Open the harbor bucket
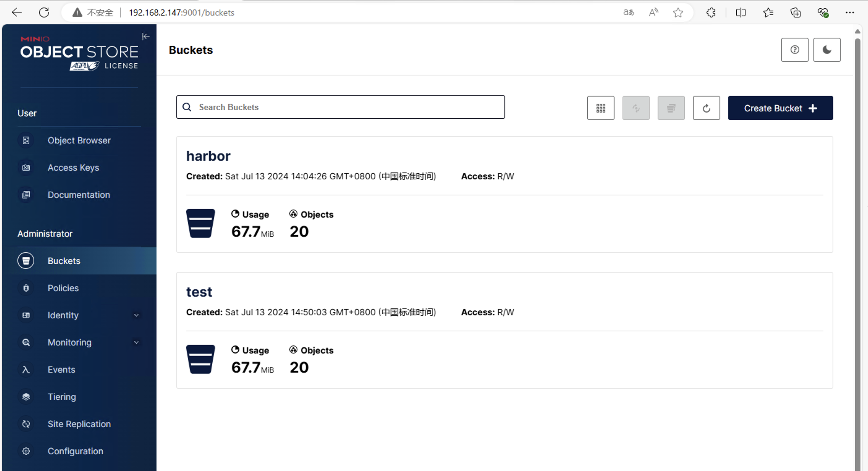868x471 pixels. point(208,156)
